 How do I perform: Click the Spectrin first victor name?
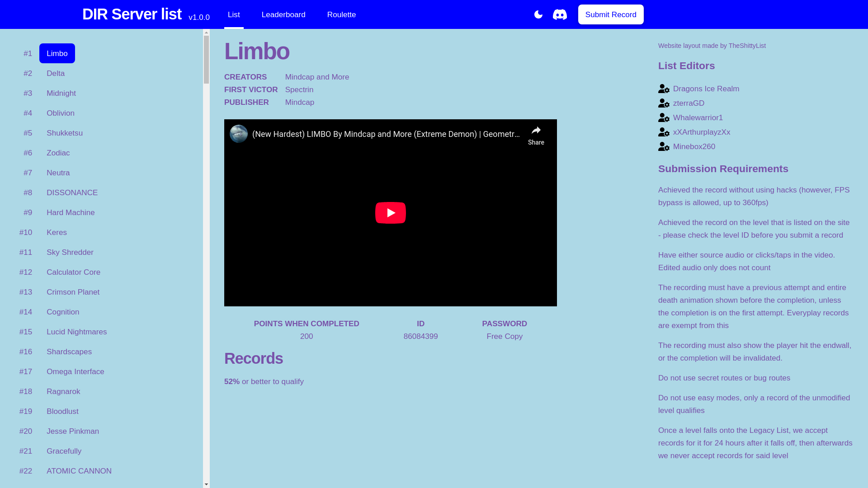299,90
